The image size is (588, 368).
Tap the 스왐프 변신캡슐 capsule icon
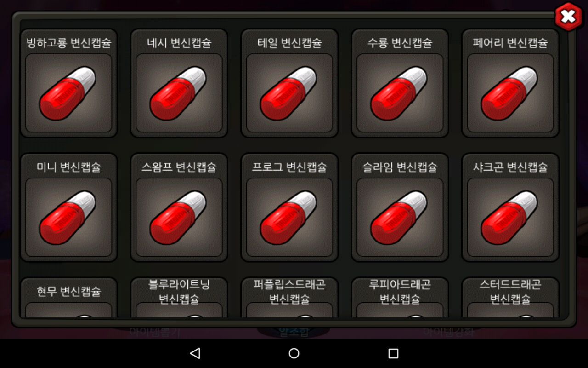tap(179, 218)
